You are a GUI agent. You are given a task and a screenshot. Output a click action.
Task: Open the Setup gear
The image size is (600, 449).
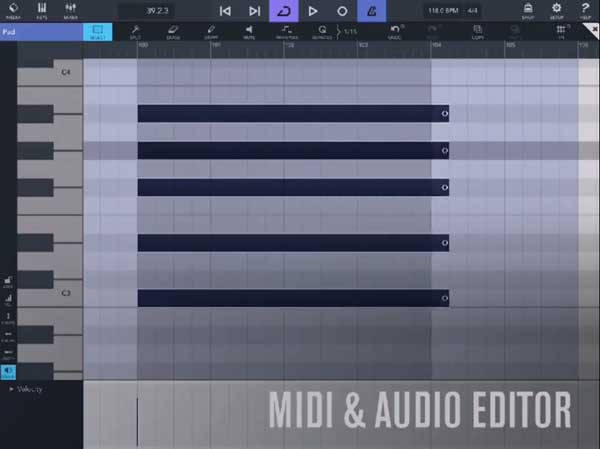point(555,11)
